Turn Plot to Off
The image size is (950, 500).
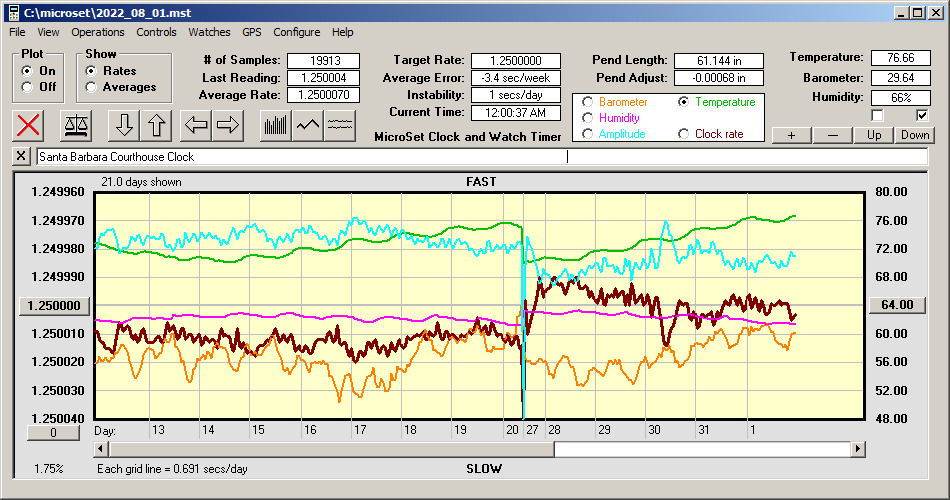[x=27, y=87]
